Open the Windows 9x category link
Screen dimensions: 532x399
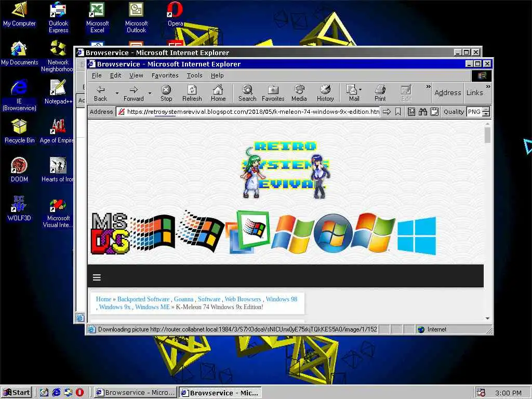click(115, 307)
